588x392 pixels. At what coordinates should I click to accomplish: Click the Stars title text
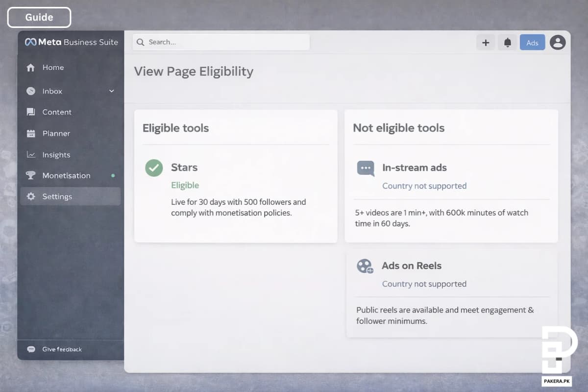click(x=184, y=168)
